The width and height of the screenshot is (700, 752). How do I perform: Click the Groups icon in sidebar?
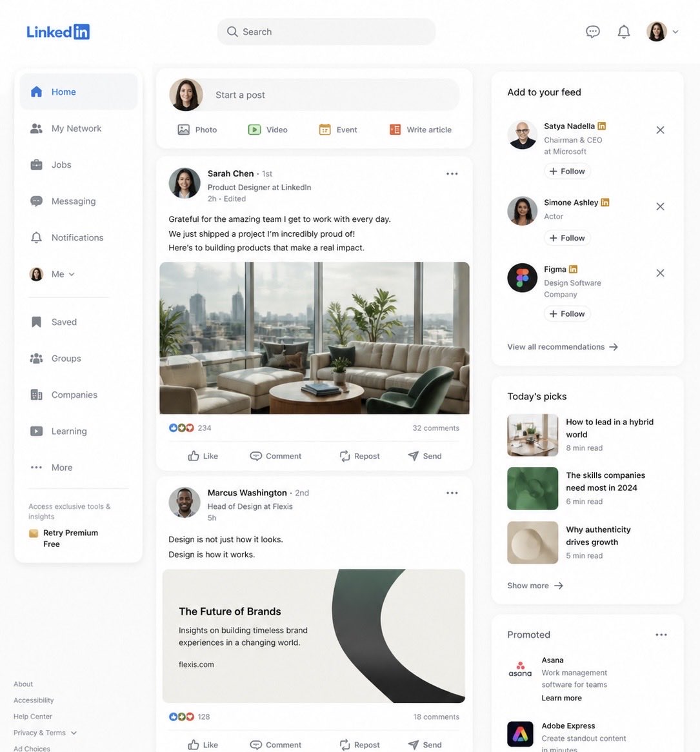[x=37, y=358]
